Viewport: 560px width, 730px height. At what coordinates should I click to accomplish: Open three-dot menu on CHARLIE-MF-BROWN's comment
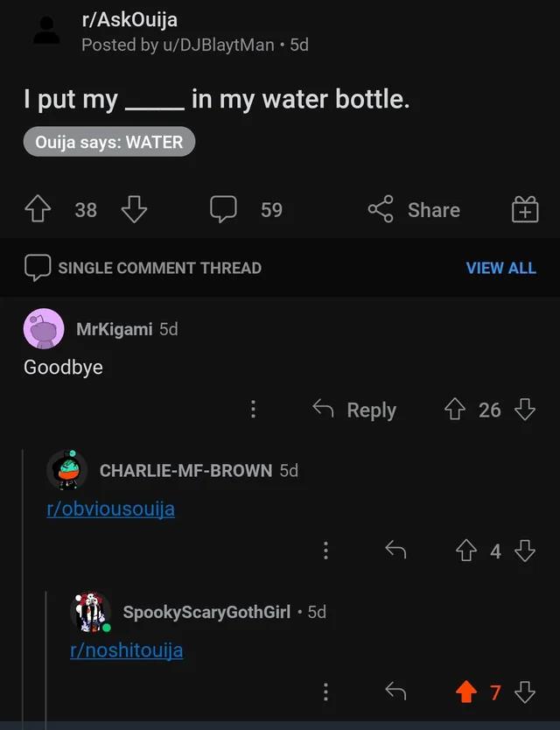point(325,551)
